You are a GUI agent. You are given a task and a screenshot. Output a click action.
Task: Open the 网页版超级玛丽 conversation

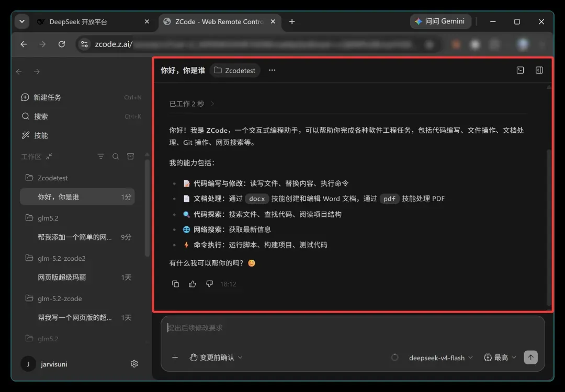coord(77,278)
